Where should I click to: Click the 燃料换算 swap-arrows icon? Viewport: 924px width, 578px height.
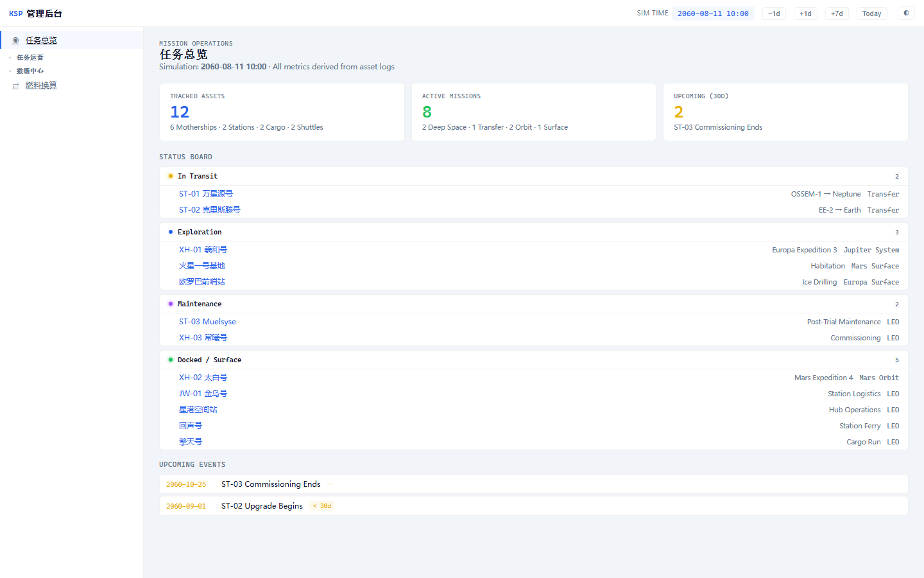(16, 86)
